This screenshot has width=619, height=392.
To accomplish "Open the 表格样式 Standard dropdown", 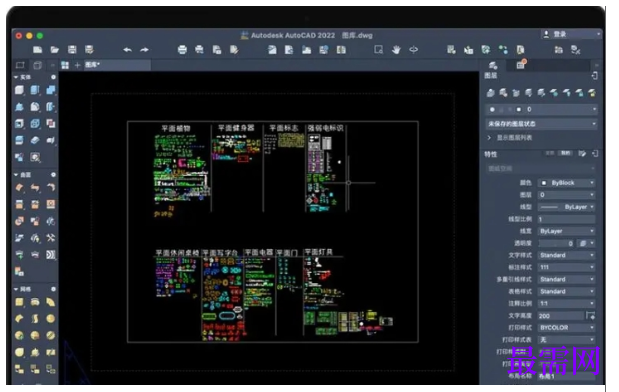I will click(x=566, y=292).
